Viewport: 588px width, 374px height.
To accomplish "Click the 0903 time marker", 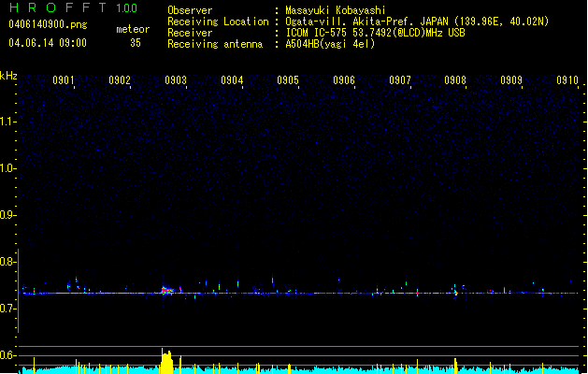I will 176,80.
